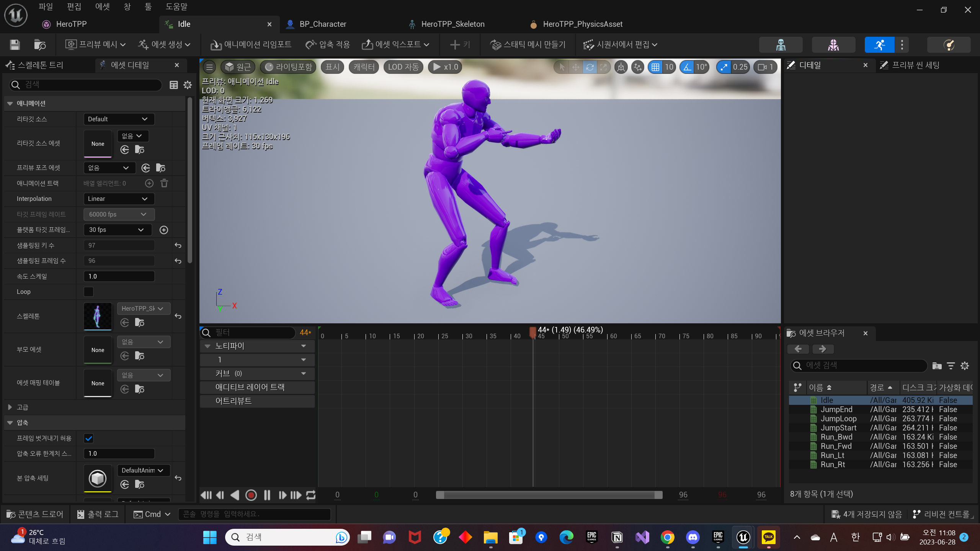The width and height of the screenshot is (980, 551).
Task: Click the browse to asset icon in toolbar
Action: 40,45
